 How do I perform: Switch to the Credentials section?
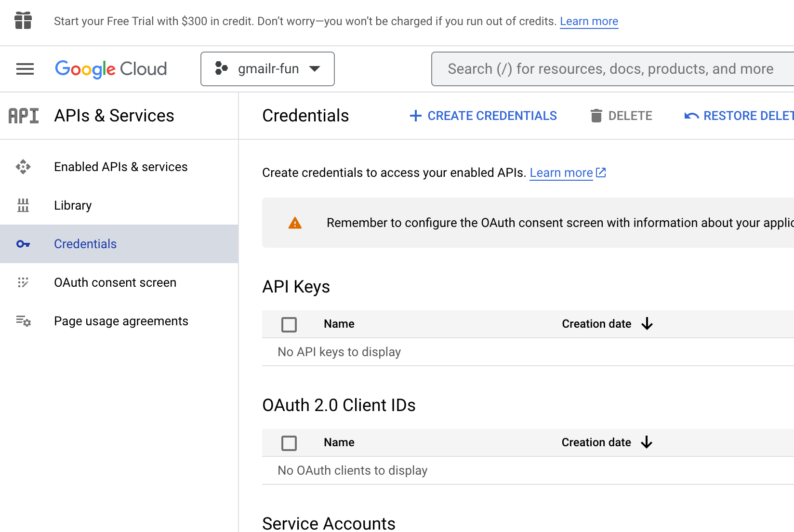[85, 244]
